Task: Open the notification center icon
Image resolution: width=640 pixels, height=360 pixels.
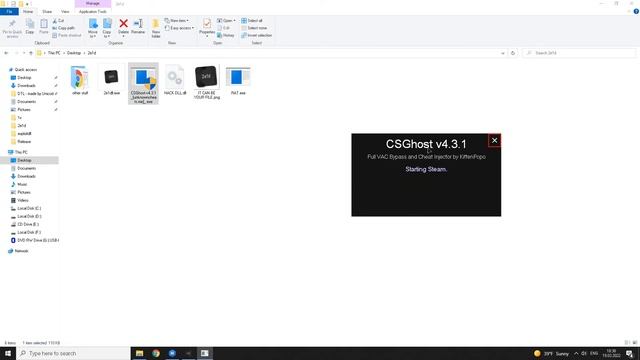Action: click(630, 353)
